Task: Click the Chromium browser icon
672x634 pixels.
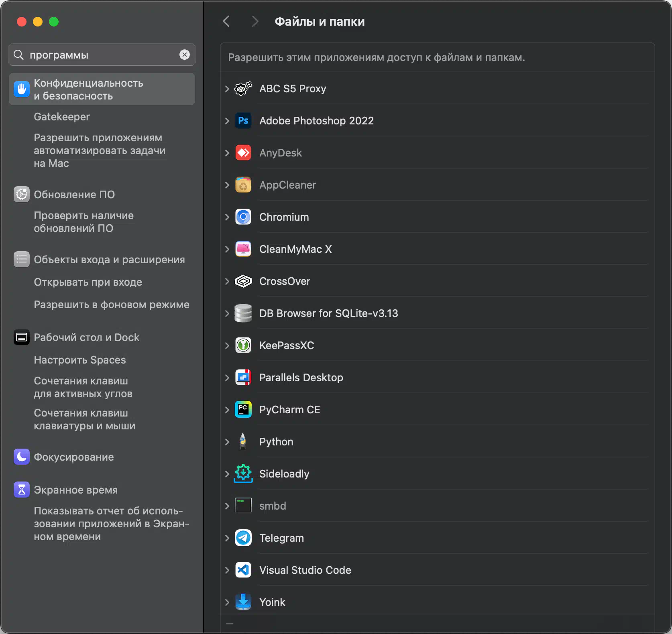Action: pos(243,217)
